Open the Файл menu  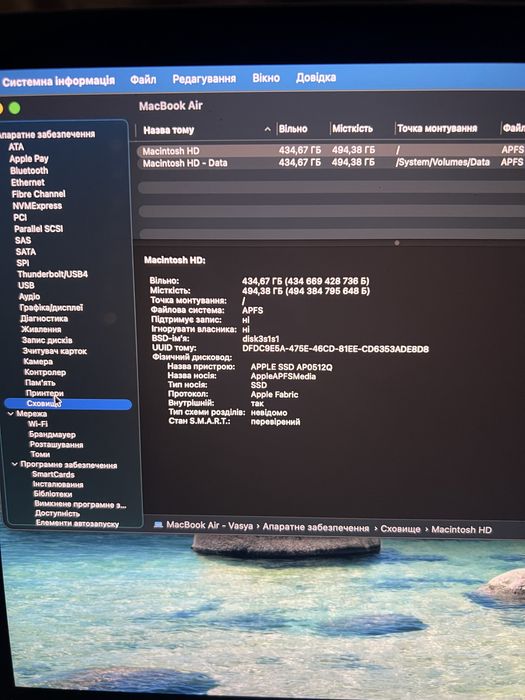pos(143,79)
